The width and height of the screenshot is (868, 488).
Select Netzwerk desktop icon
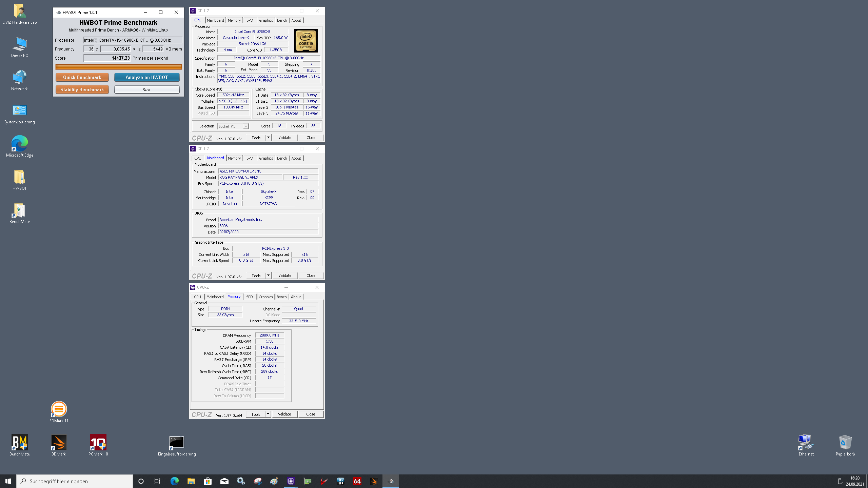(x=19, y=81)
